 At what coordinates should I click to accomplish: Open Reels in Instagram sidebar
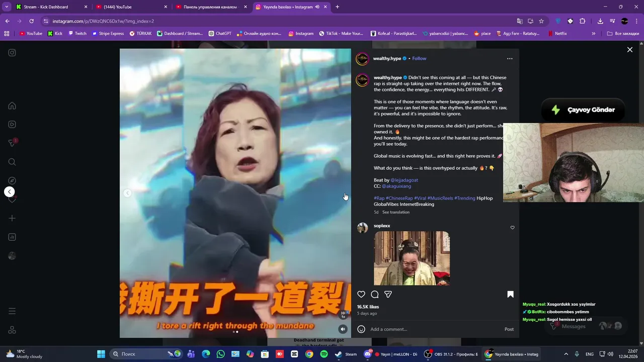tap(12, 124)
